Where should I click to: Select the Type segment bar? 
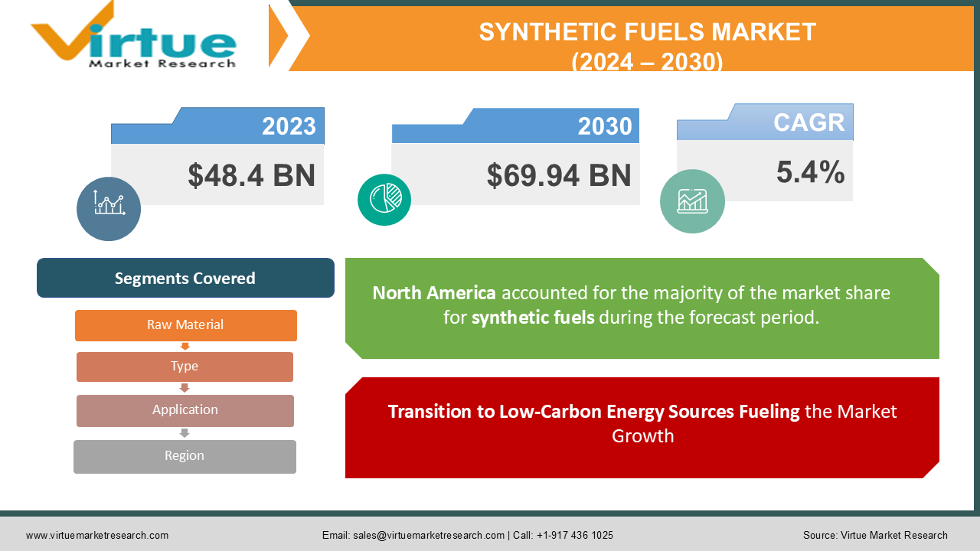click(184, 367)
